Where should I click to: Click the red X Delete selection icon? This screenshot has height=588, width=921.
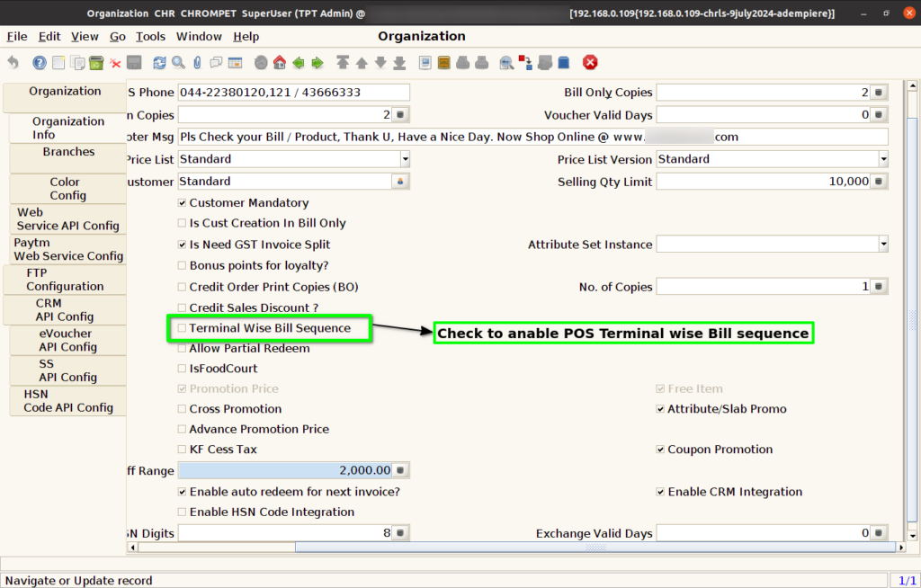coord(115,63)
